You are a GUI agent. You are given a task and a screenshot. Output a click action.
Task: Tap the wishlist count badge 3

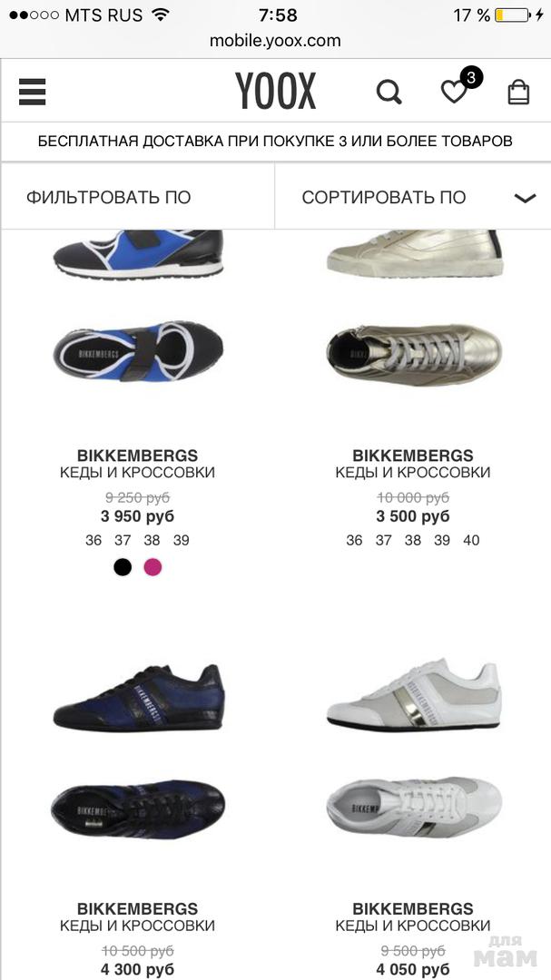tap(471, 77)
